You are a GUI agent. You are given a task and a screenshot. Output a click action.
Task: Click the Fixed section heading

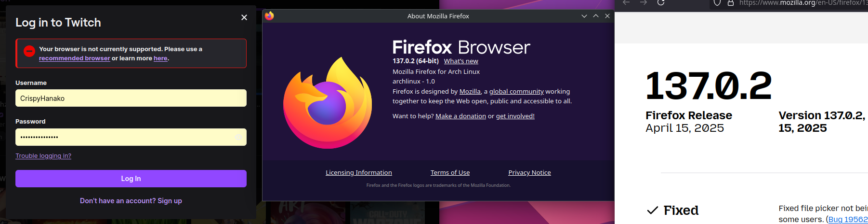[681, 210]
